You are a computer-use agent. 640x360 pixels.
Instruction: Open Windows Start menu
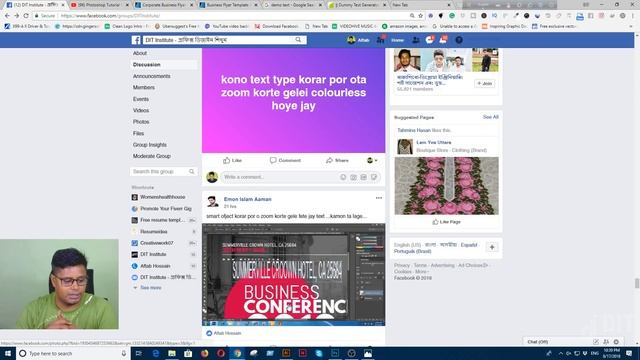(8, 353)
